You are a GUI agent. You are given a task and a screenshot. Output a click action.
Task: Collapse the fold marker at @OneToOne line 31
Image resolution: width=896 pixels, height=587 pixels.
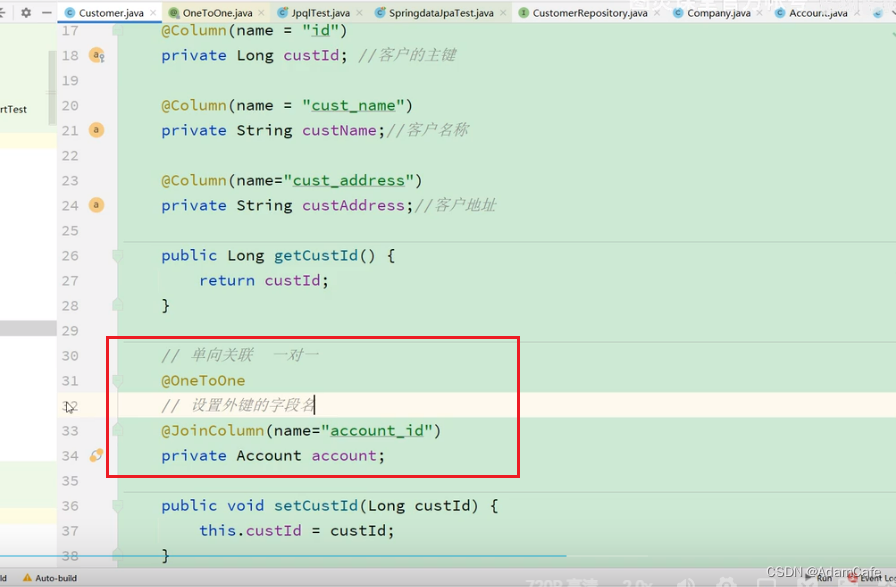click(x=117, y=381)
